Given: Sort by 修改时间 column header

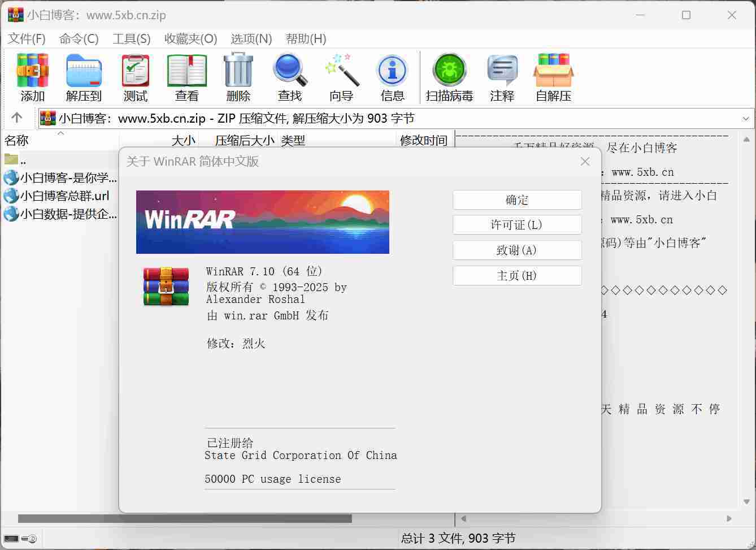Looking at the screenshot, I should pyautogui.click(x=424, y=140).
